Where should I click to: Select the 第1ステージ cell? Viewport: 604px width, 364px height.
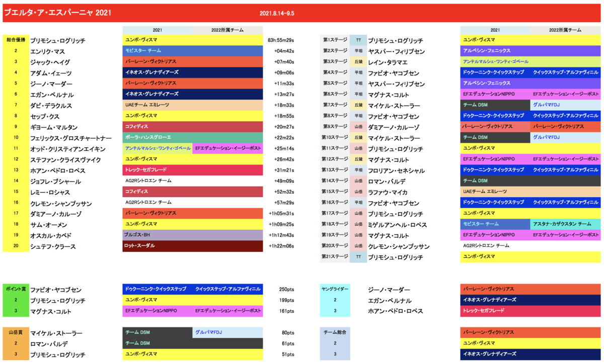tap(335, 40)
